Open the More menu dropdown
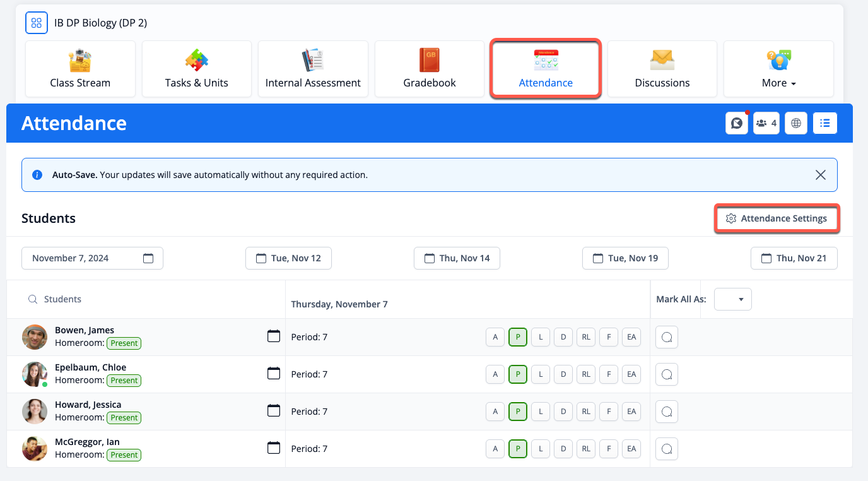 [778, 69]
